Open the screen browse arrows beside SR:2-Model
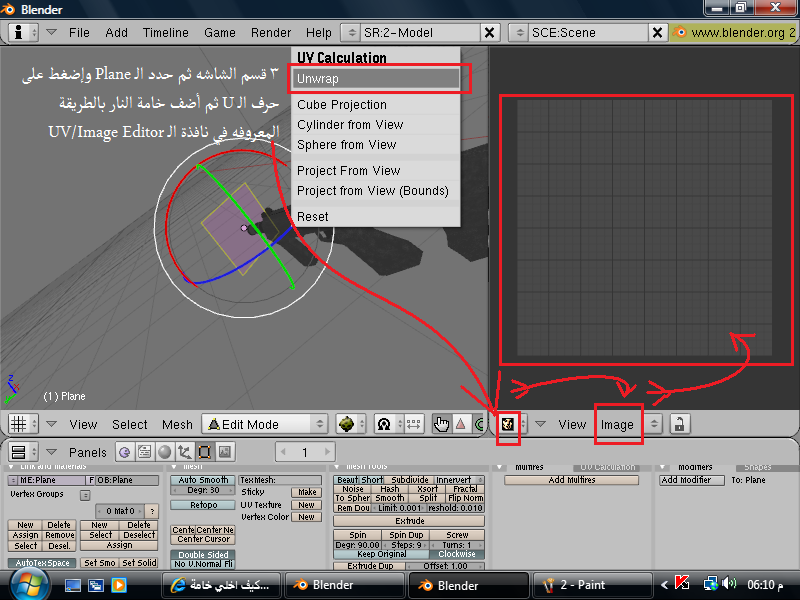 pos(352,33)
